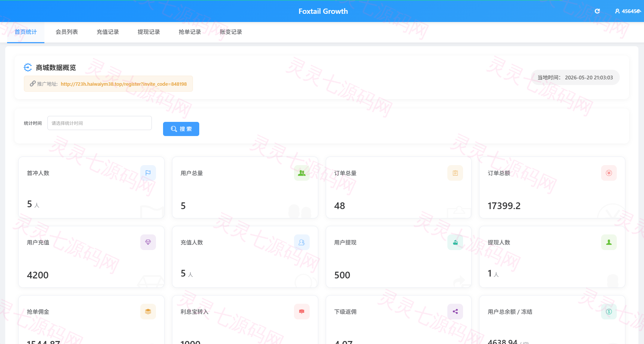Image resolution: width=644 pixels, height=344 pixels.
Task: Click the 17399.2 order total value
Action: (504, 206)
